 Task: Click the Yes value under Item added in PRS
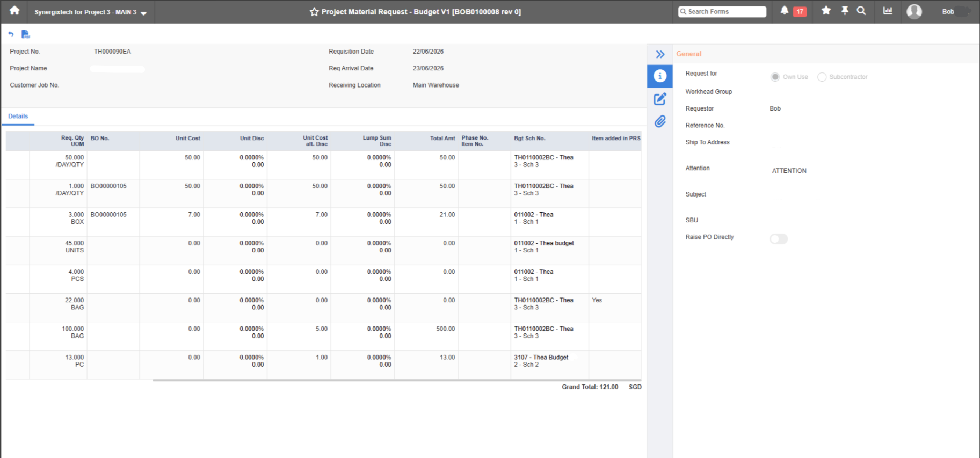(597, 300)
